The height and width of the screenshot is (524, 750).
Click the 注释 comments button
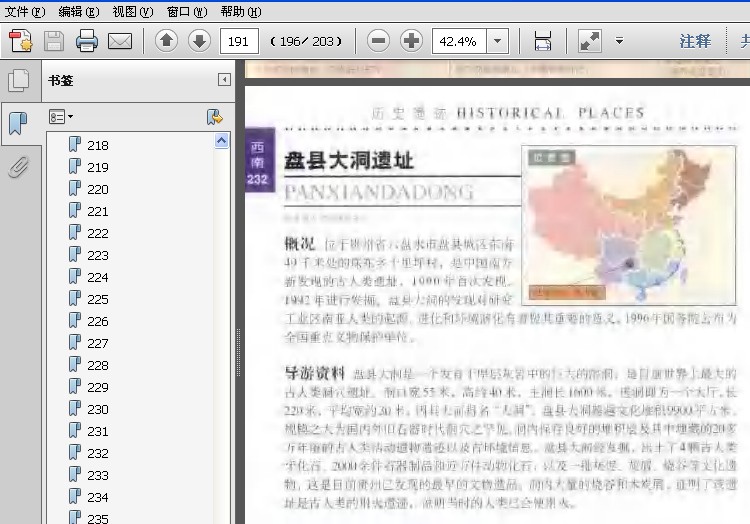coord(695,41)
